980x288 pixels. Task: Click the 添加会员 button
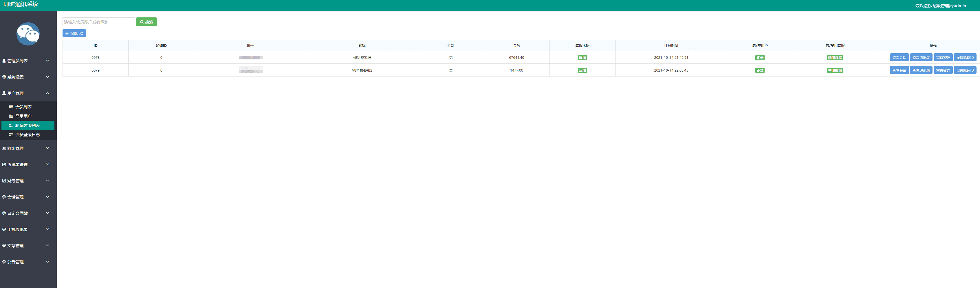(75, 34)
